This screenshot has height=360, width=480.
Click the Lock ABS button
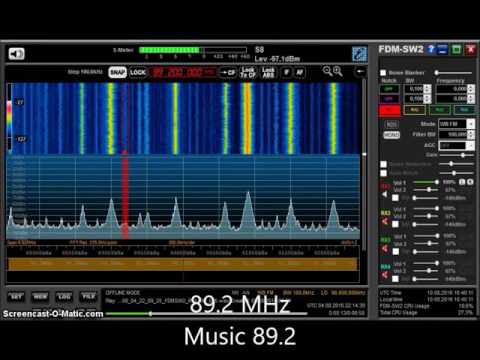(x=268, y=72)
